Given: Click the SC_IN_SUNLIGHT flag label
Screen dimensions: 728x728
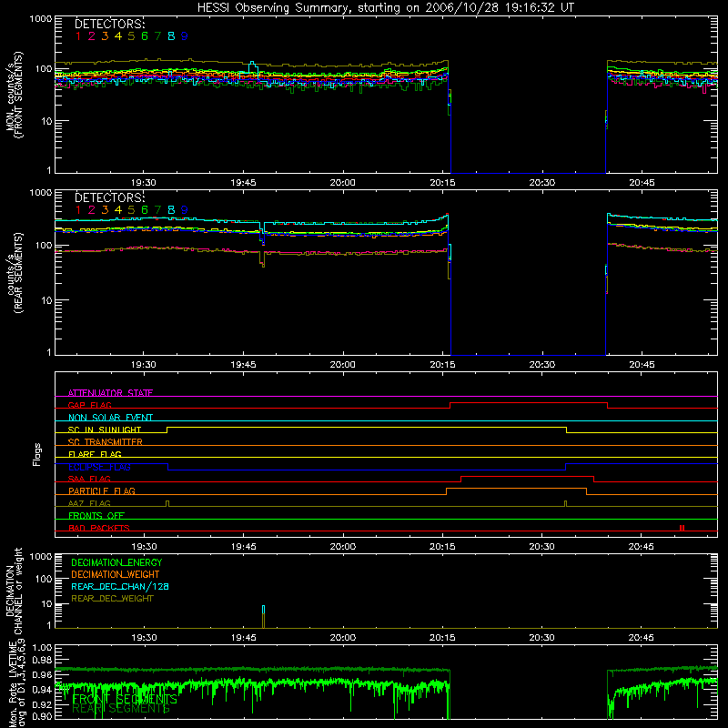Looking at the screenshot, I should pos(105,430).
